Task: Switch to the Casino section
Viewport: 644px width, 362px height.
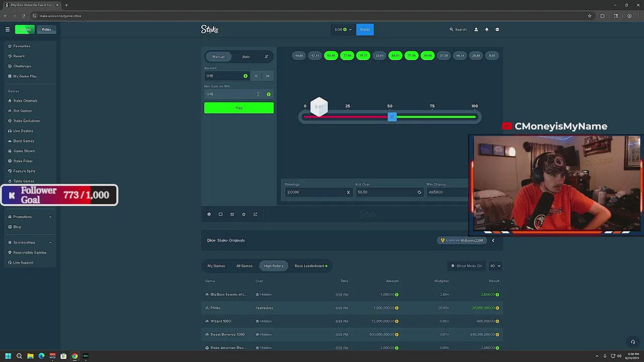Action: 25,30
